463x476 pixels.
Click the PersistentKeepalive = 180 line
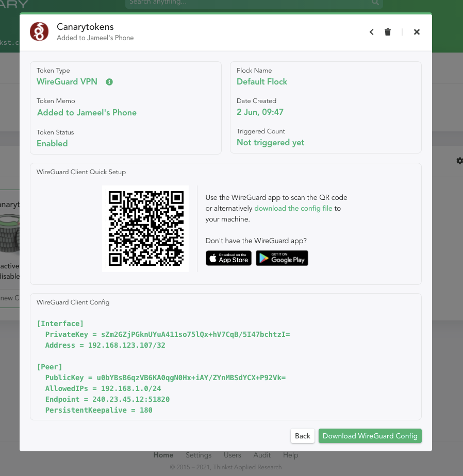(99, 411)
